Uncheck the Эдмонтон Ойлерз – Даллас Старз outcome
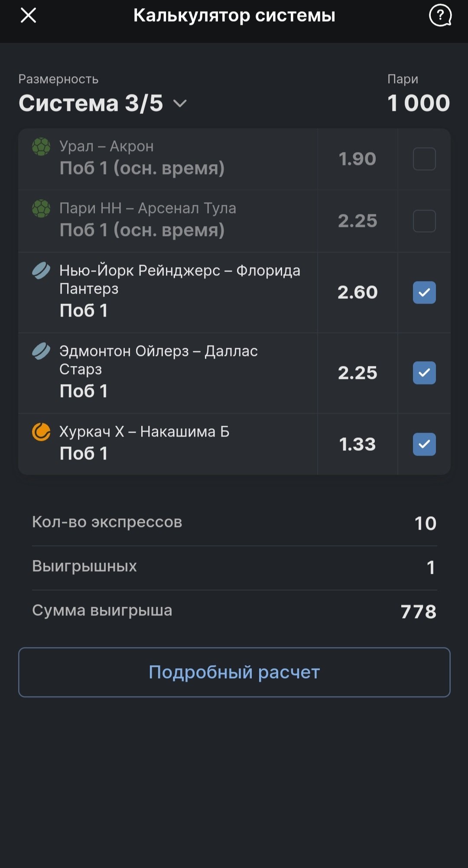 click(424, 373)
